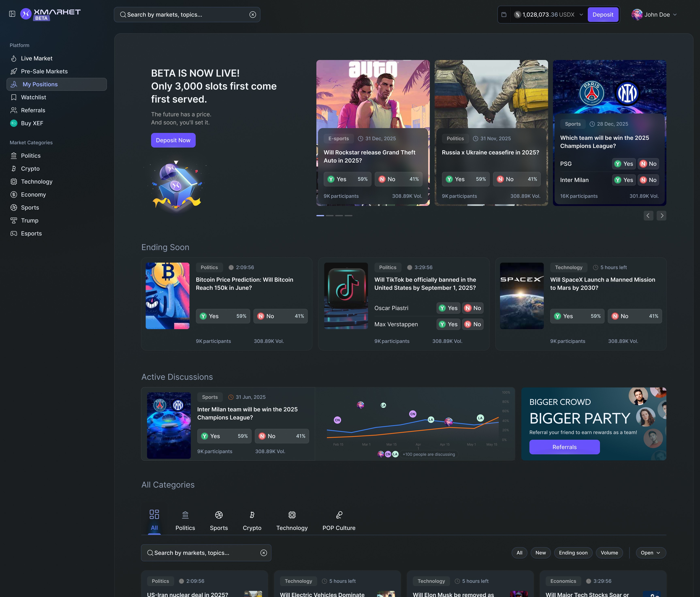Choose Yes for Oscar Piastri
700x597 pixels.
448,308
